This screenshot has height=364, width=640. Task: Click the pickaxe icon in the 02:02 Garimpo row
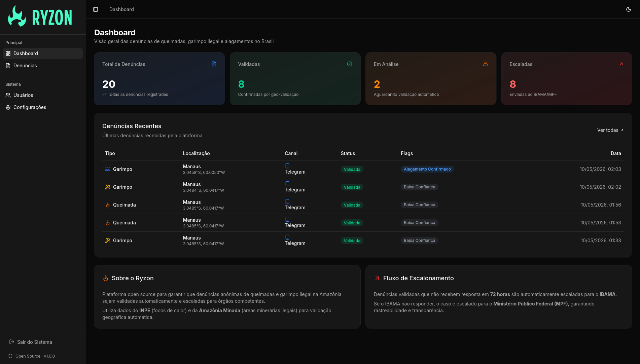[x=108, y=187]
